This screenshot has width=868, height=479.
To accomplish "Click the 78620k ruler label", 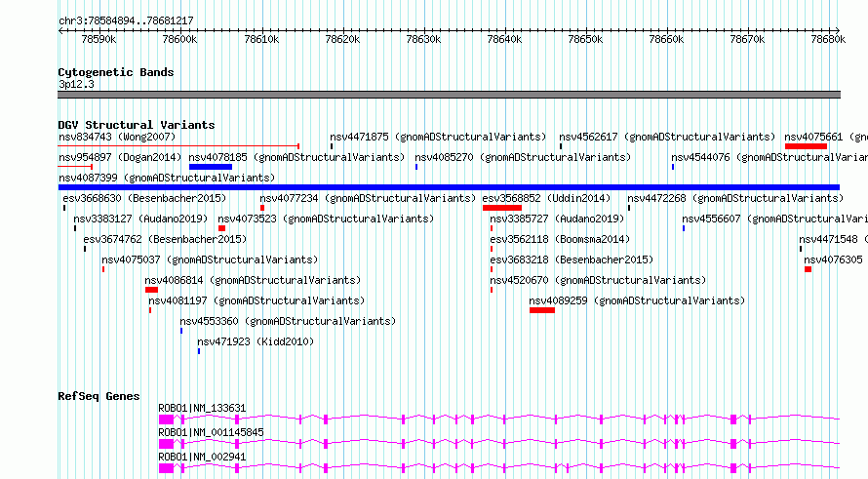I will (342, 39).
